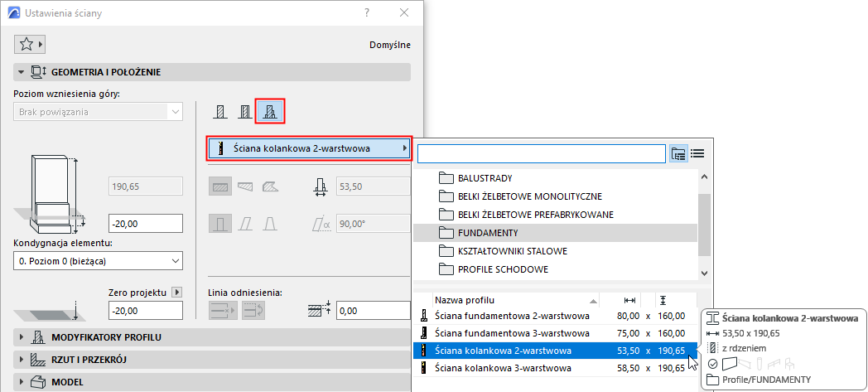Open BELKI ŻELBETOWE PREFABRYKOWANE folder

555,215
